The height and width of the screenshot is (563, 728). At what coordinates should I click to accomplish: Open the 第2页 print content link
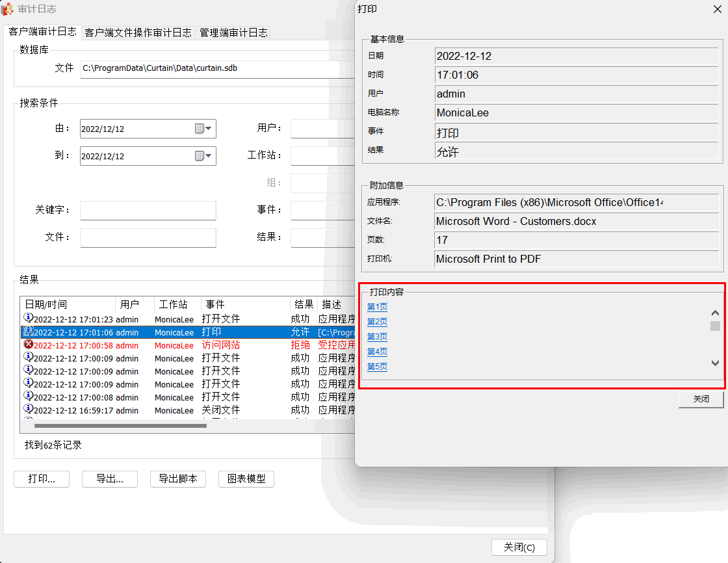(x=377, y=321)
